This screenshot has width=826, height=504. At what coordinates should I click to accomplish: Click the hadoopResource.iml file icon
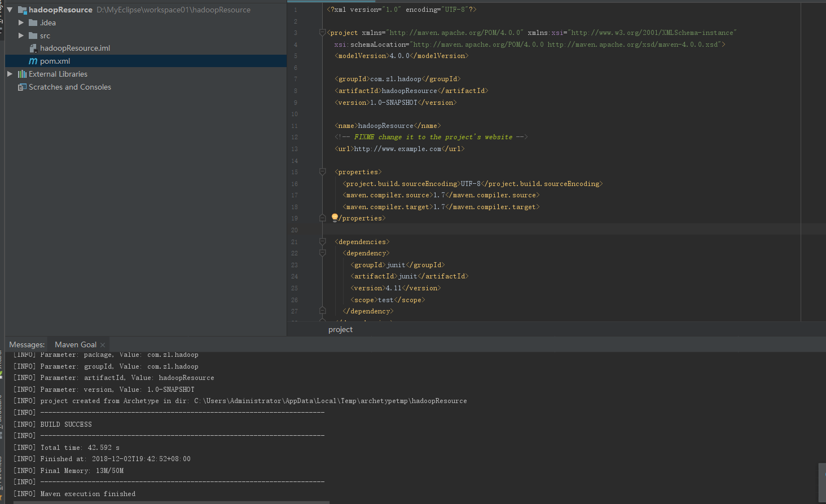coord(33,48)
